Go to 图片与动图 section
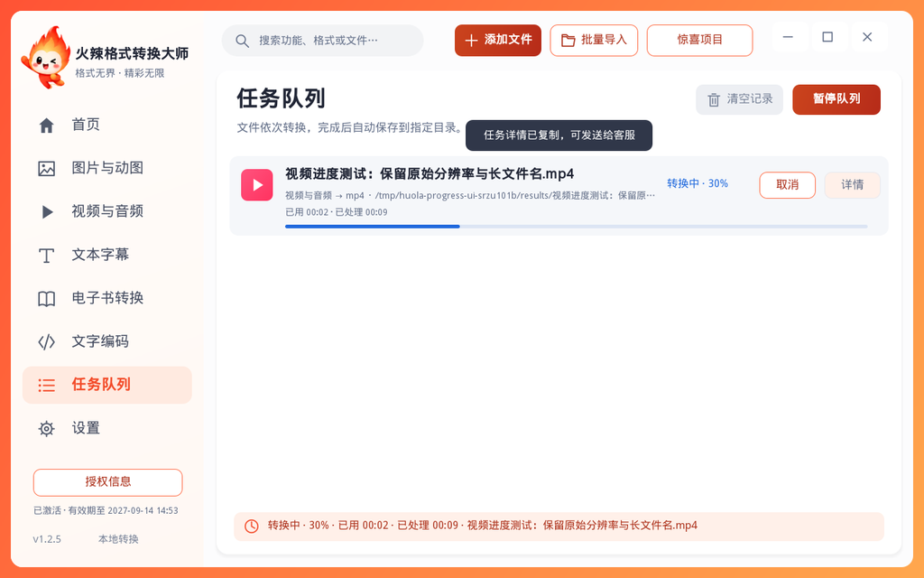The width and height of the screenshot is (924, 578). [x=107, y=168]
